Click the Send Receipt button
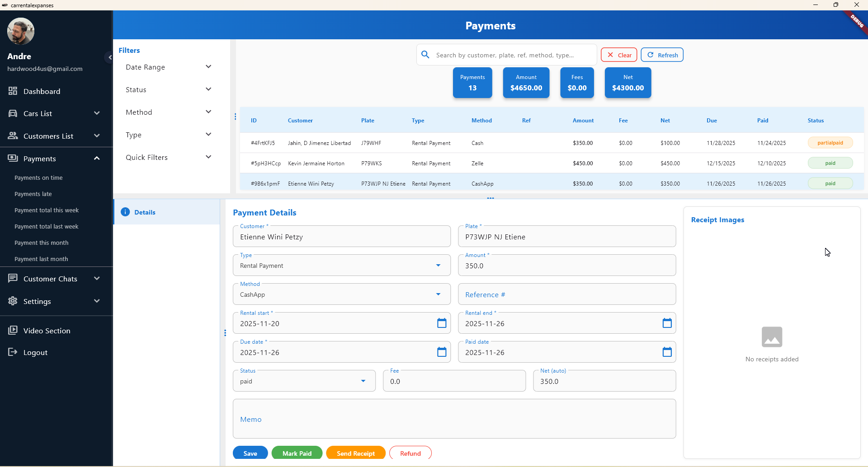The height and width of the screenshot is (467, 868). [x=355, y=453]
